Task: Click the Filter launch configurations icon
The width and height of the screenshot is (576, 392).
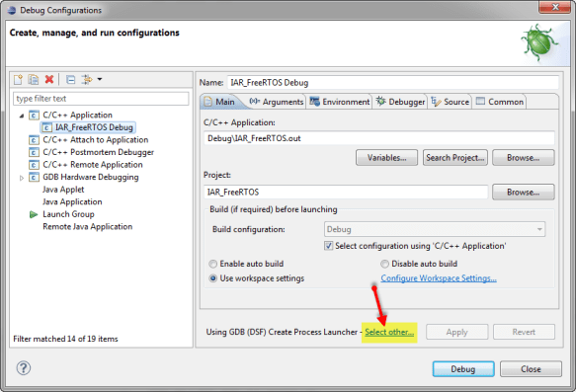Action: click(87, 79)
